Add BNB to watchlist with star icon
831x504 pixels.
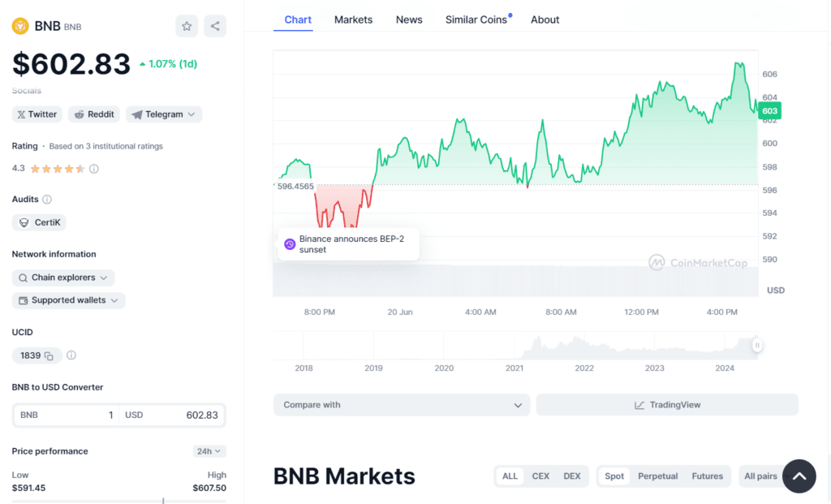[x=187, y=26]
